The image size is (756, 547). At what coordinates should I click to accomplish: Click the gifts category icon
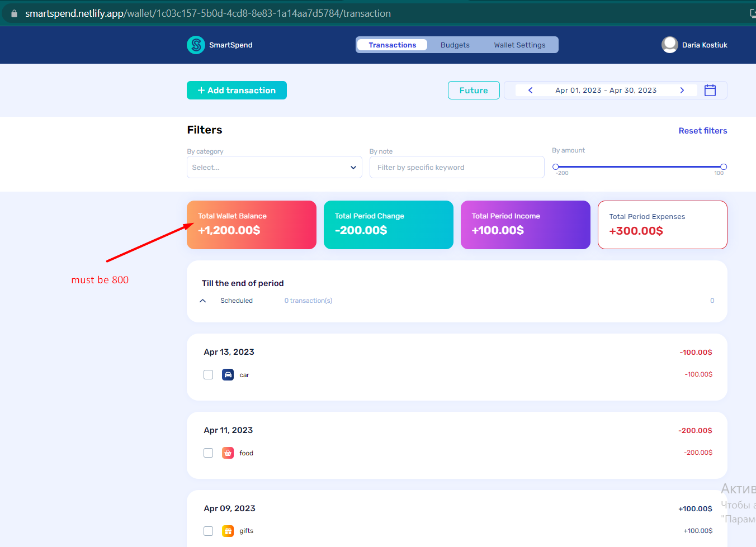pyautogui.click(x=228, y=531)
